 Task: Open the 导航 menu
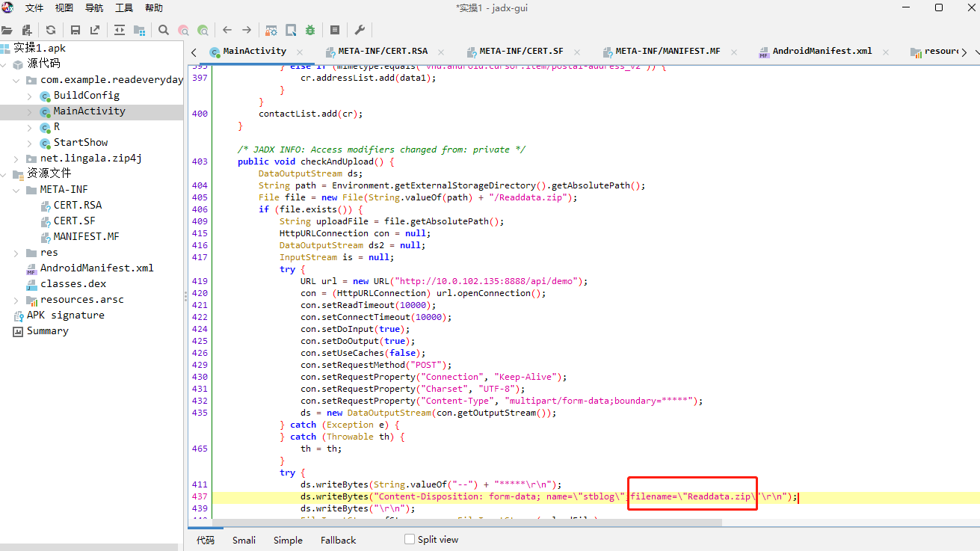tap(94, 8)
